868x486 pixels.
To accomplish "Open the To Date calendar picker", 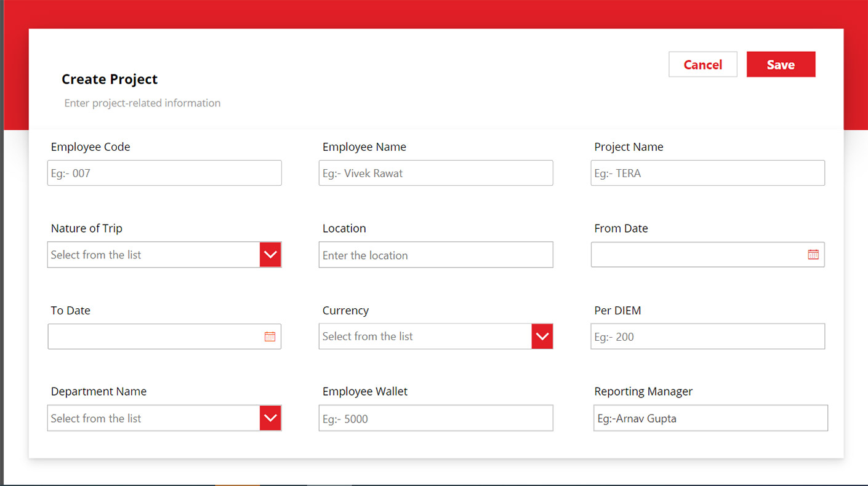I will coord(270,337).
